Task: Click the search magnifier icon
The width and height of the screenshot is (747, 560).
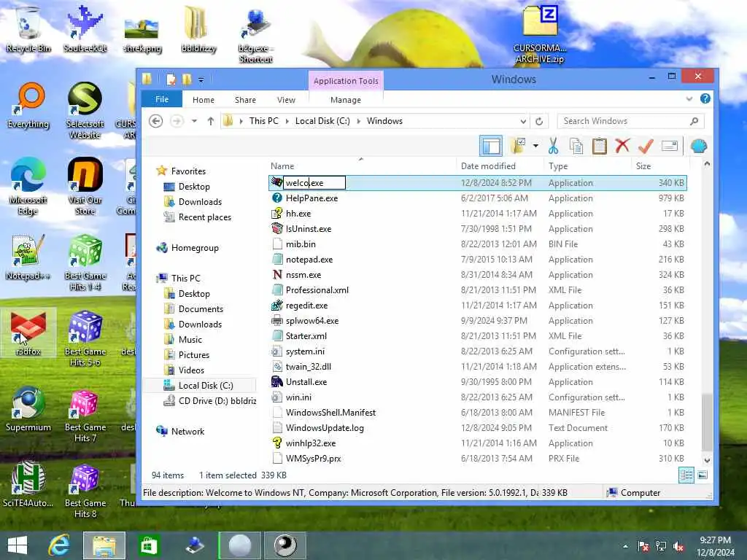Action: point(694,121)
